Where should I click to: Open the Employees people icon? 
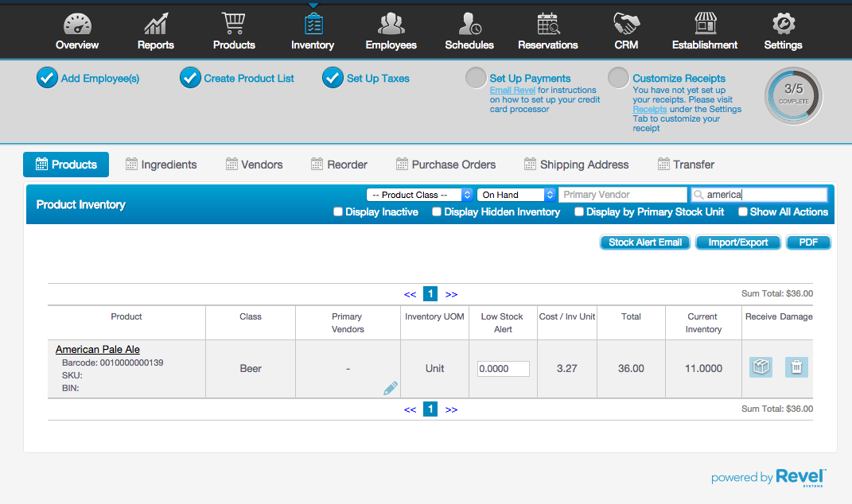[391, 24]
